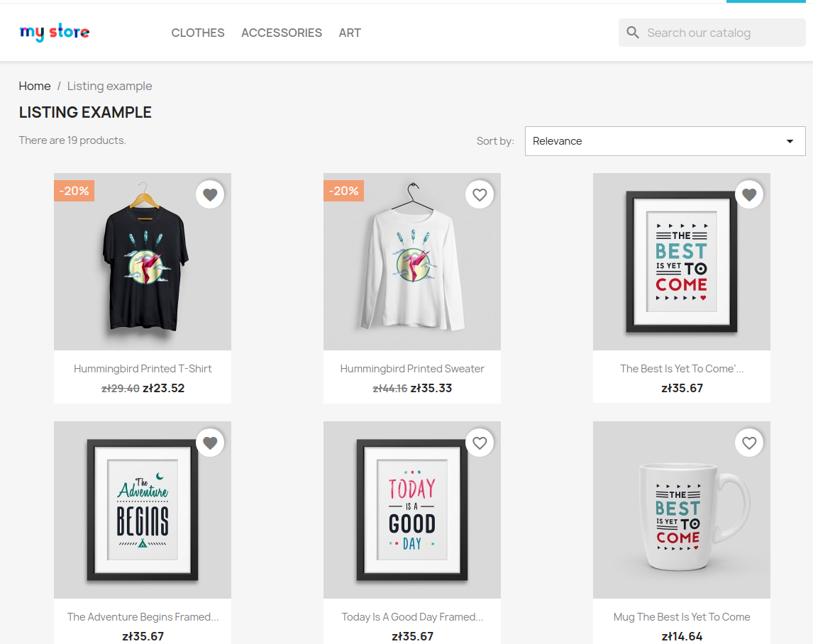Click the search magnifier icon
Image resolution: width=813 pixels, height=644 pixels.
coord(633,33)
